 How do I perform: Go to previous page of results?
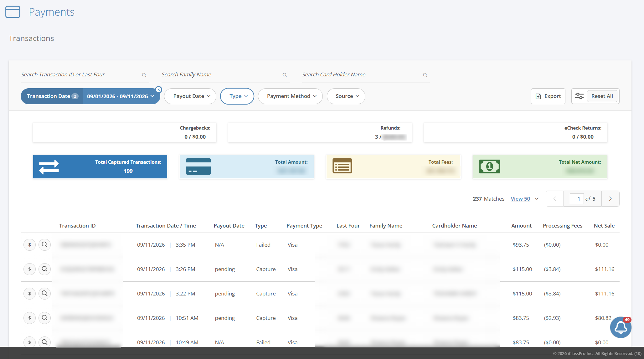coord(554,199)
